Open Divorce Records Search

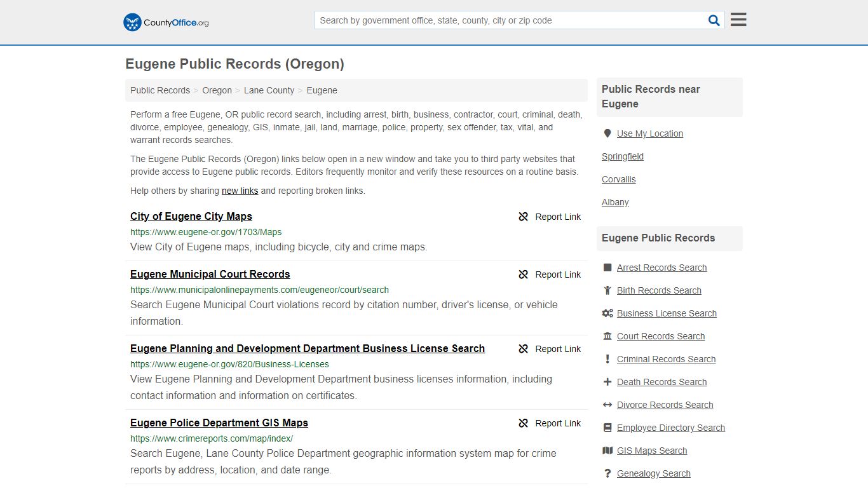pyautogui.click(x=665, y=405)
